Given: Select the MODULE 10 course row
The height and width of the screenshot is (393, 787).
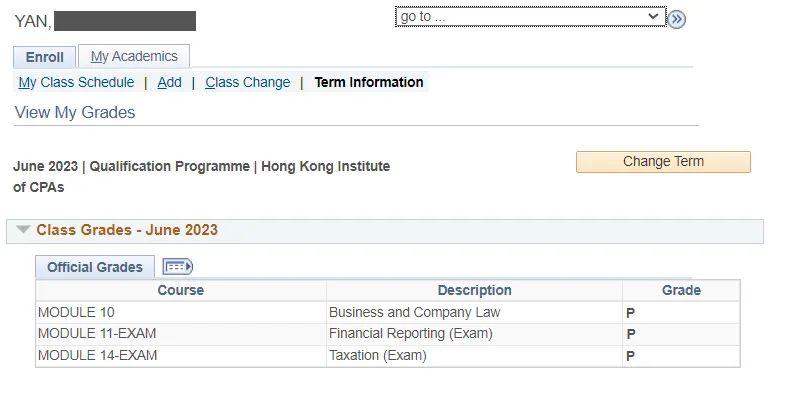Looking at the screenshot, I should (387, 312).
